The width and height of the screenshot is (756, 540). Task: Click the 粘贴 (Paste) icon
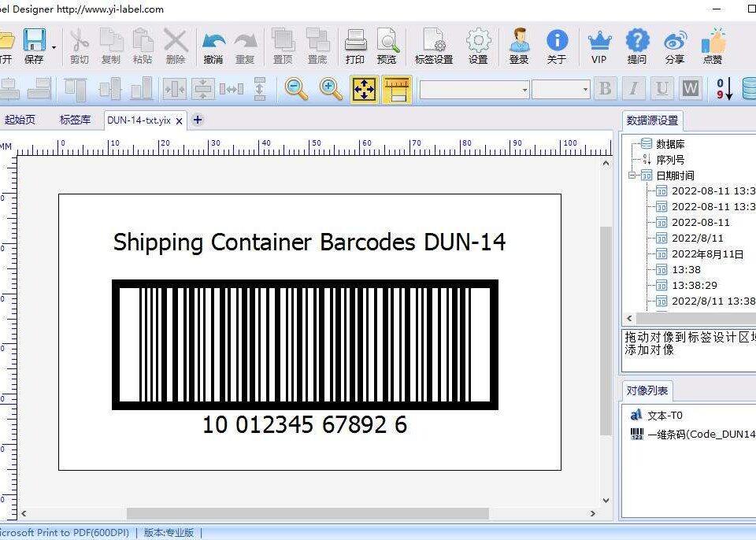pos(143,40)
